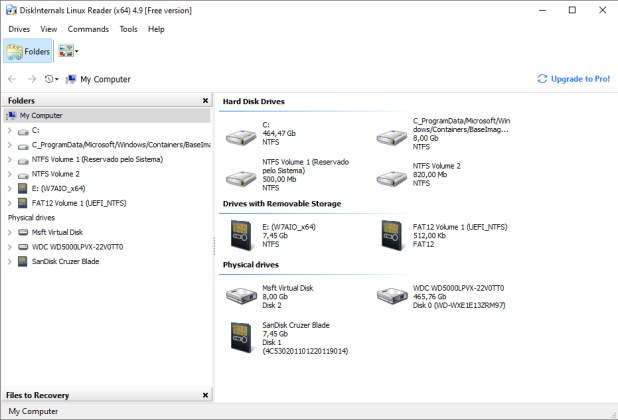618x420 pixels.
Task: Click SanDisk tree memory card icon
Action: coord(23,261)
